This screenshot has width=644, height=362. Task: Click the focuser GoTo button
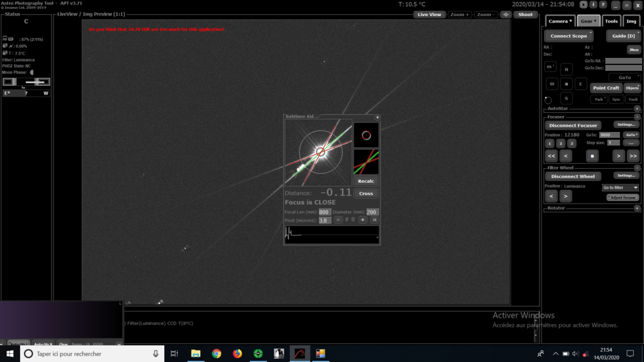(x=631, y=135)
